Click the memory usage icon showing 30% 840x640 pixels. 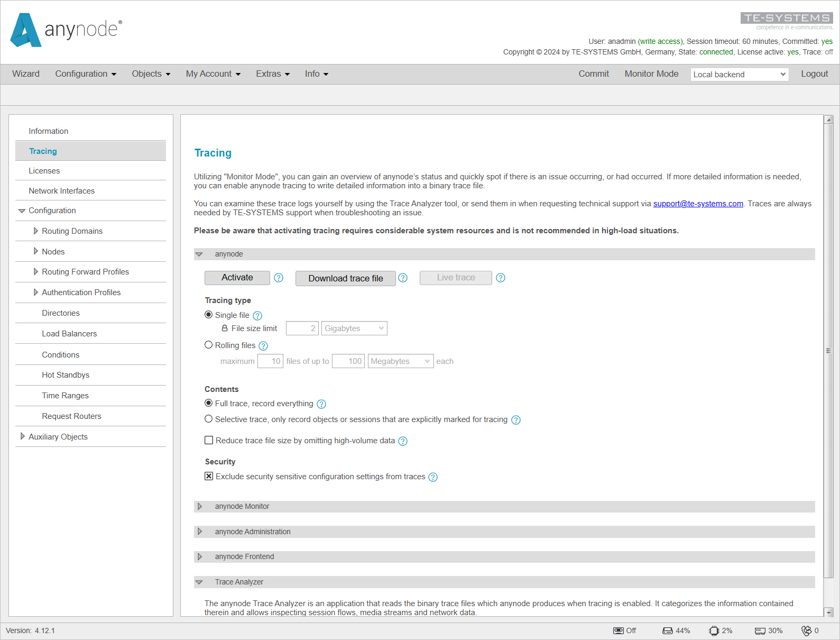point(760,630)
